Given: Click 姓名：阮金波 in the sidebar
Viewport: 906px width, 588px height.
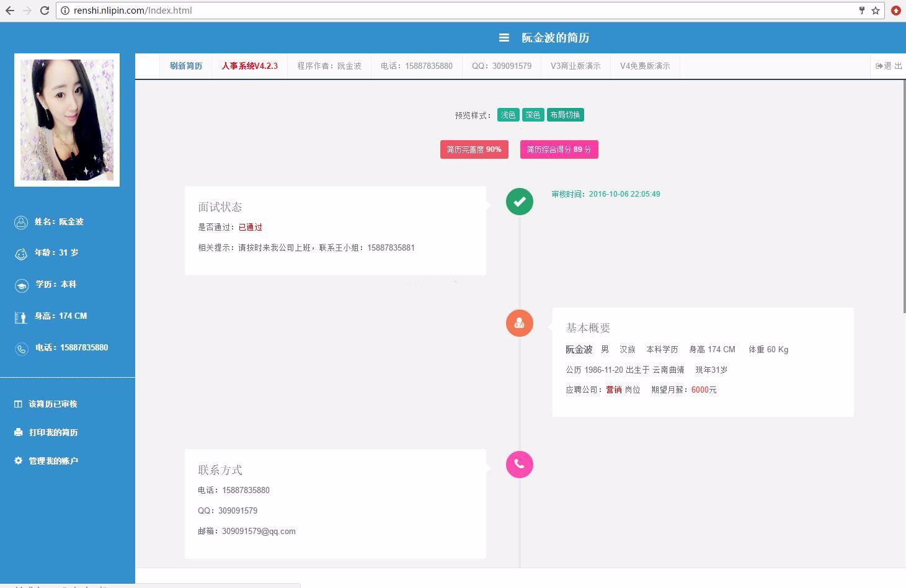Looking at the screenshot, I should pos(59,222).
